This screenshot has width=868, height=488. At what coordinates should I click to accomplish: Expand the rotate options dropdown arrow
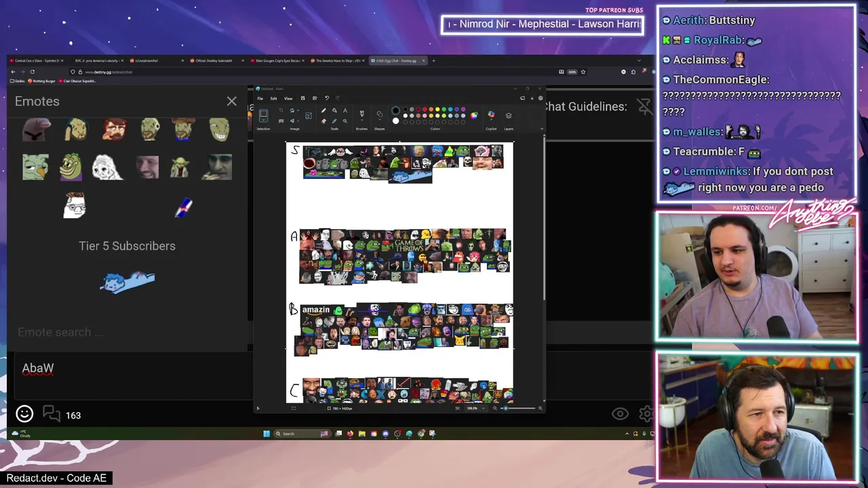pos(298,110)
